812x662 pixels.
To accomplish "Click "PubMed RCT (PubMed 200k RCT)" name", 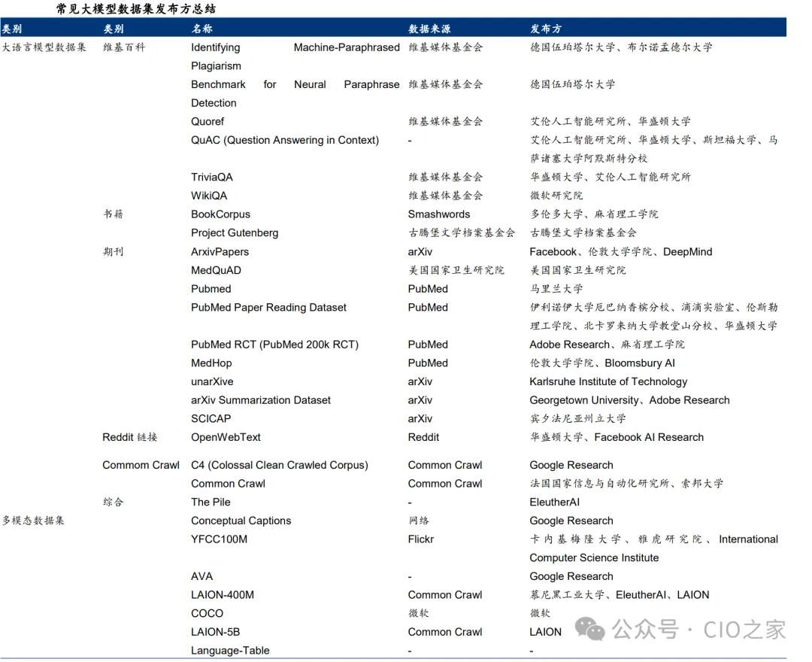I will [x=274, y=345].
